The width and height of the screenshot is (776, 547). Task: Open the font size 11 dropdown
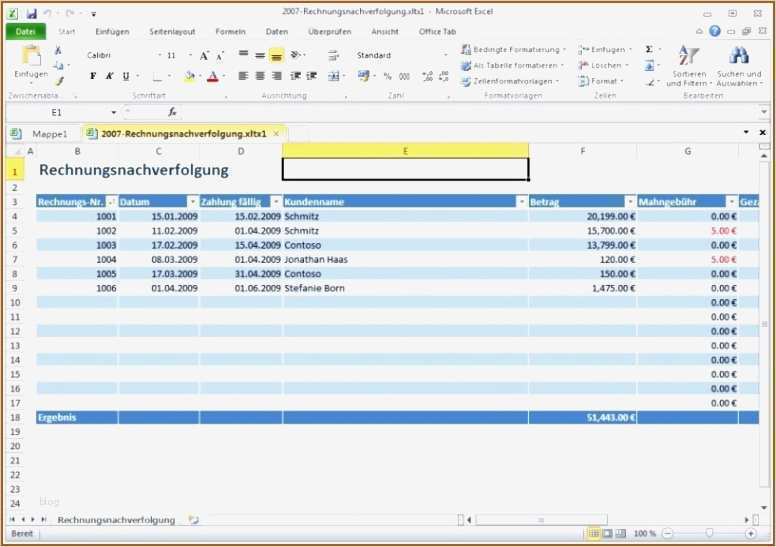point(191,55)
